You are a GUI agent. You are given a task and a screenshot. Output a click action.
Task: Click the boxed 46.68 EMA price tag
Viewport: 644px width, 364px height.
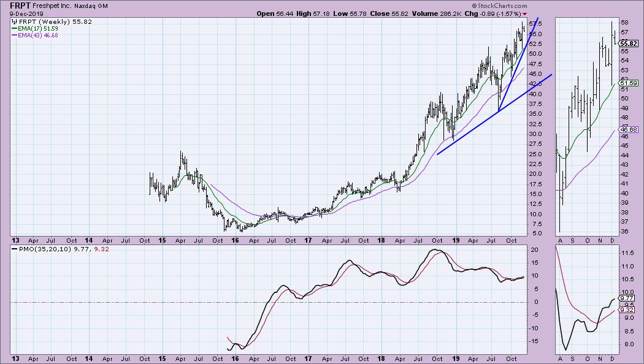629,130
